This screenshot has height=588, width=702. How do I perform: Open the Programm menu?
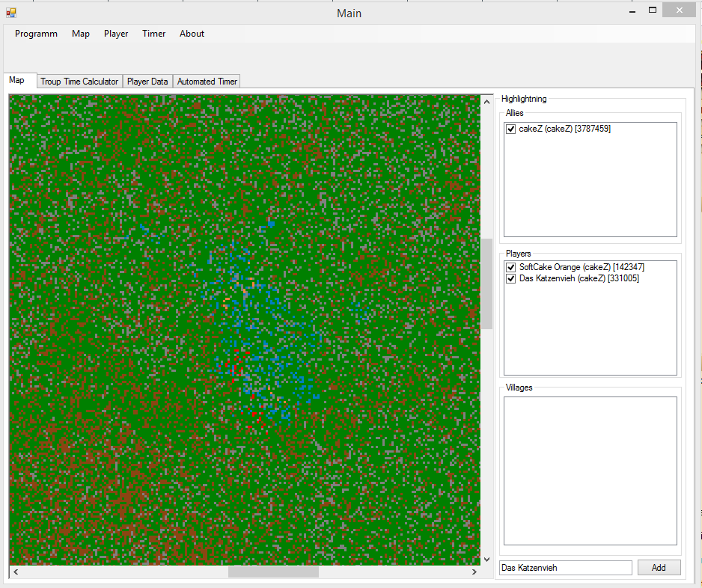(36, 34)
